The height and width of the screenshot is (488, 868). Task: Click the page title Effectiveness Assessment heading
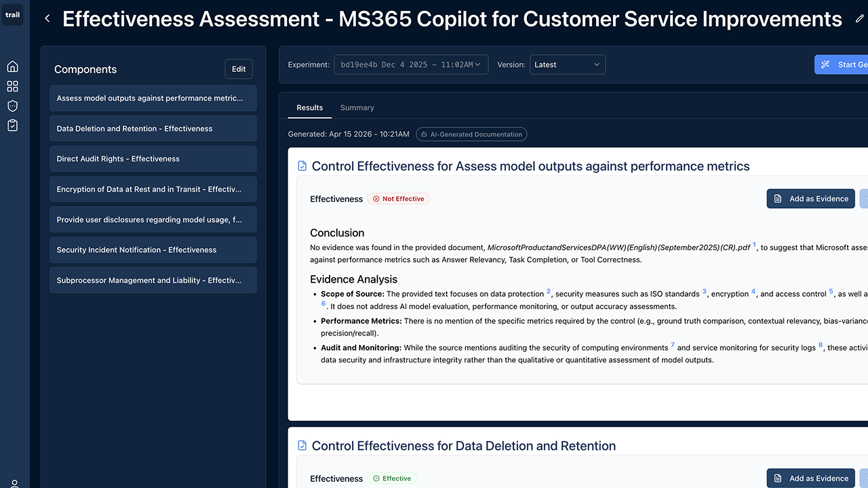452,19
